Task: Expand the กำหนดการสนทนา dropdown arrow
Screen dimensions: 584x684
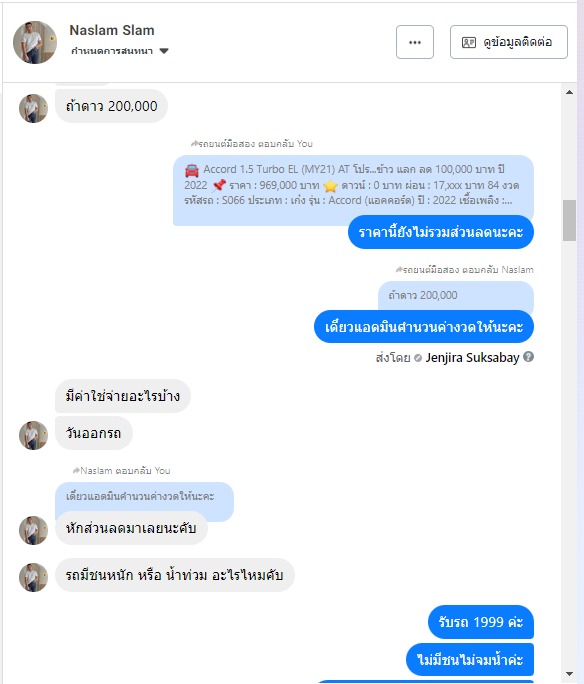Action: point(164,51)
